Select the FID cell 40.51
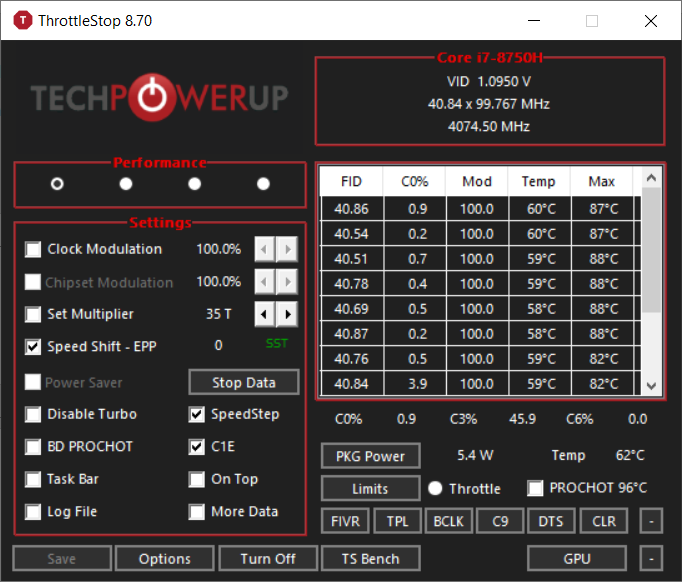 click(x=351, y=259)
